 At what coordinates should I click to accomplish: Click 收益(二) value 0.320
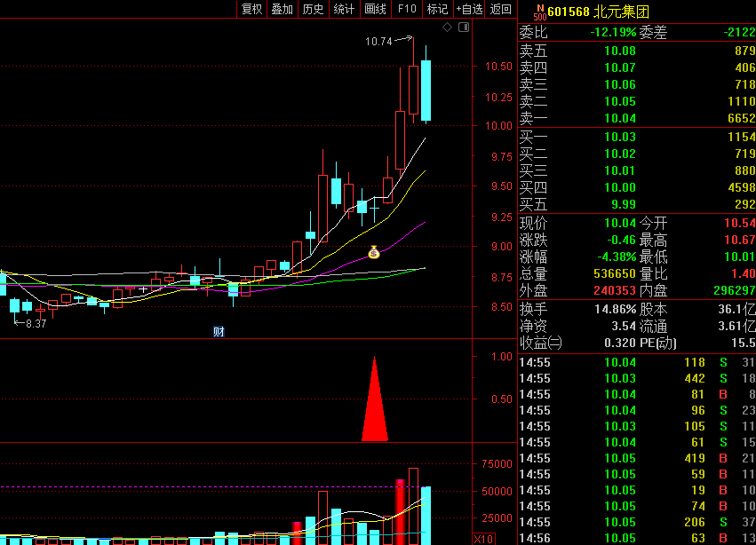coord(620,343)
